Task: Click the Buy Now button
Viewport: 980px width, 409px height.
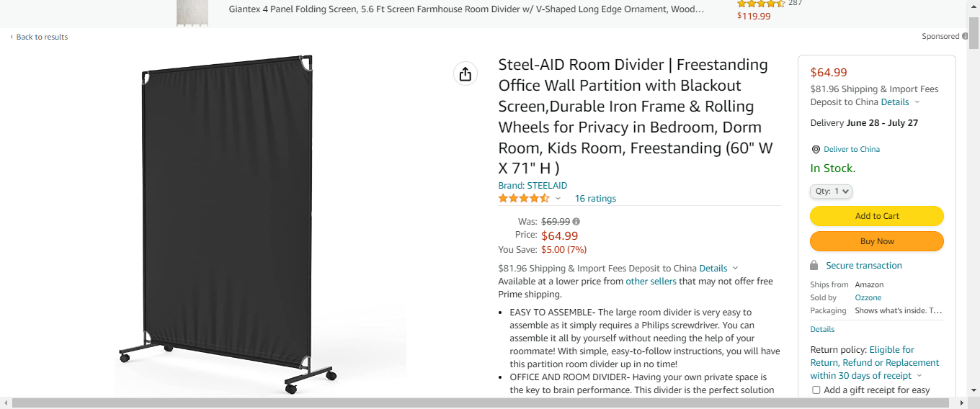Action: [877, 241]
